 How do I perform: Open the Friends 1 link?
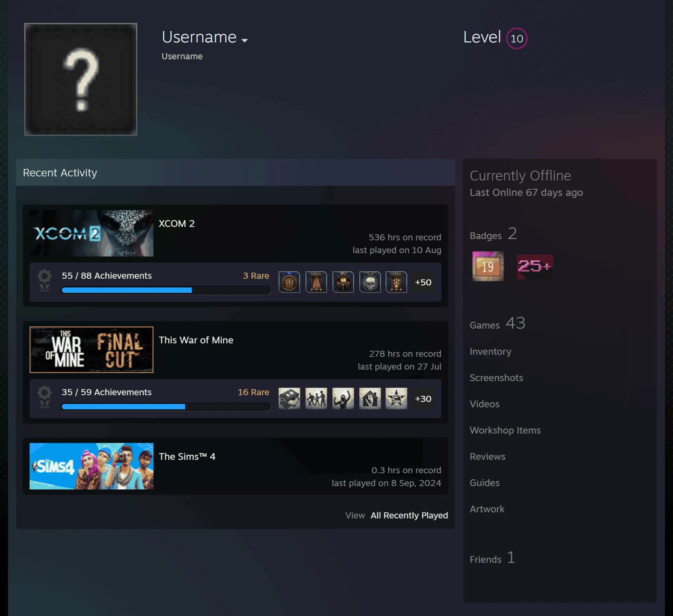pyautogui.click(x=492, y=557)
